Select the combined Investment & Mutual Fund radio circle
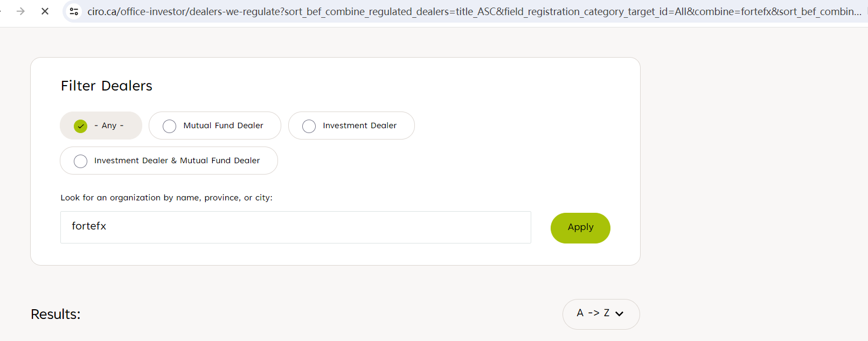This screenshot has height=341, width=868. pos(81,161)
